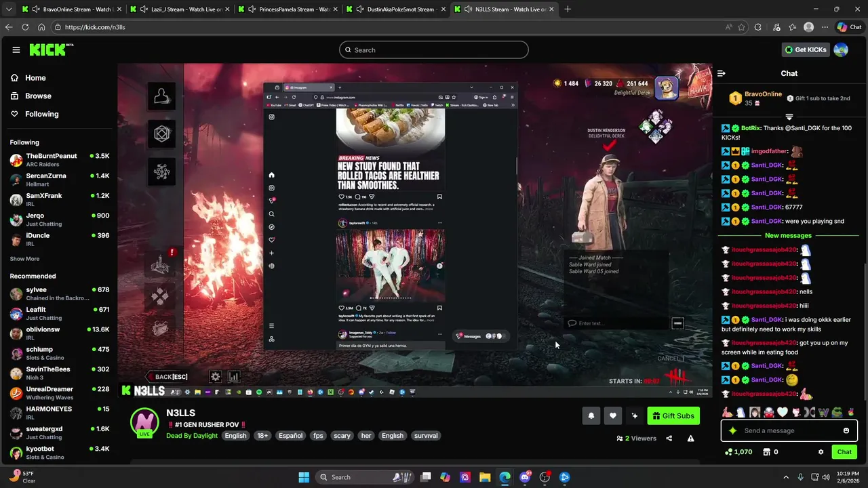Click the KICK logo
The image size is (868, 488).
pos(51,49)
